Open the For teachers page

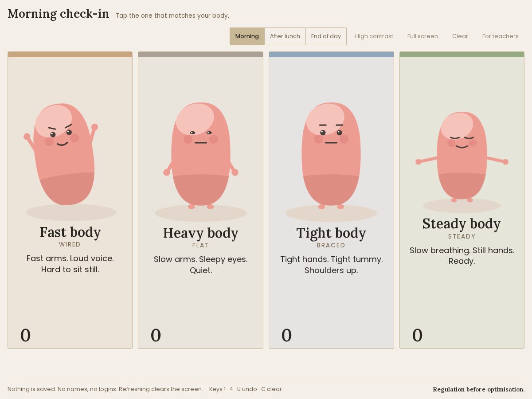click(501, 36)
